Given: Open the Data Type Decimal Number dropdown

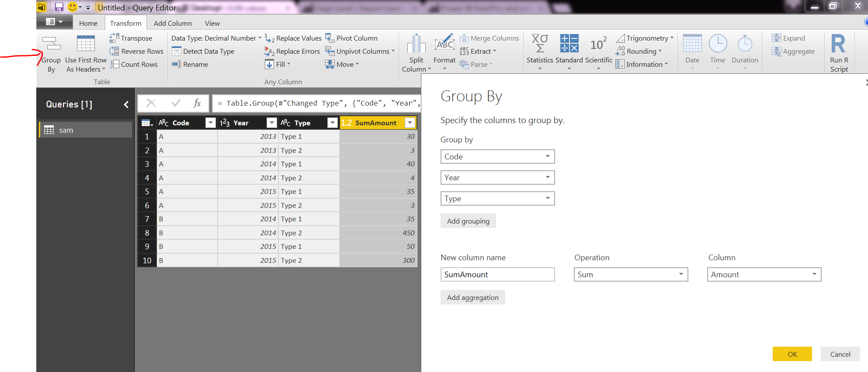Looking at the screenshot, I should (216, 38).
